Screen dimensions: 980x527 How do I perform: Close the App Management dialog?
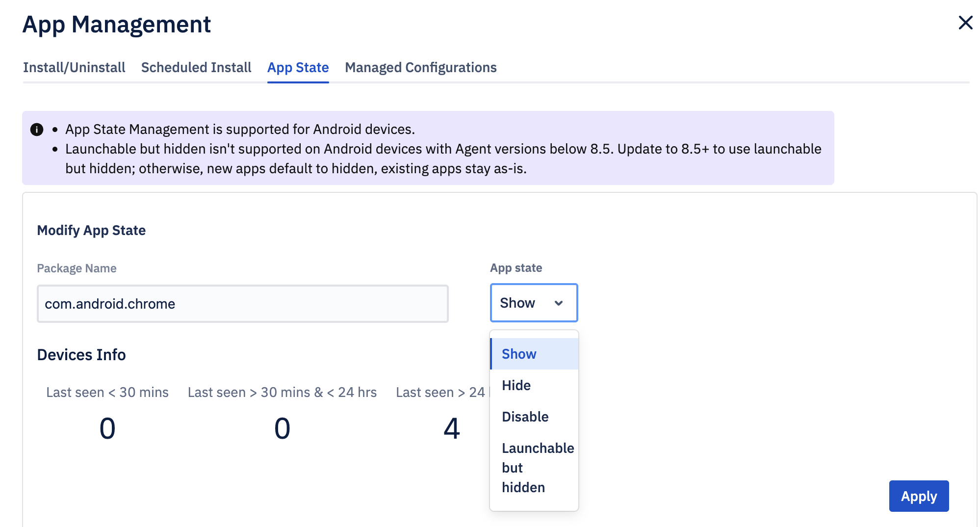click(965, 23)
